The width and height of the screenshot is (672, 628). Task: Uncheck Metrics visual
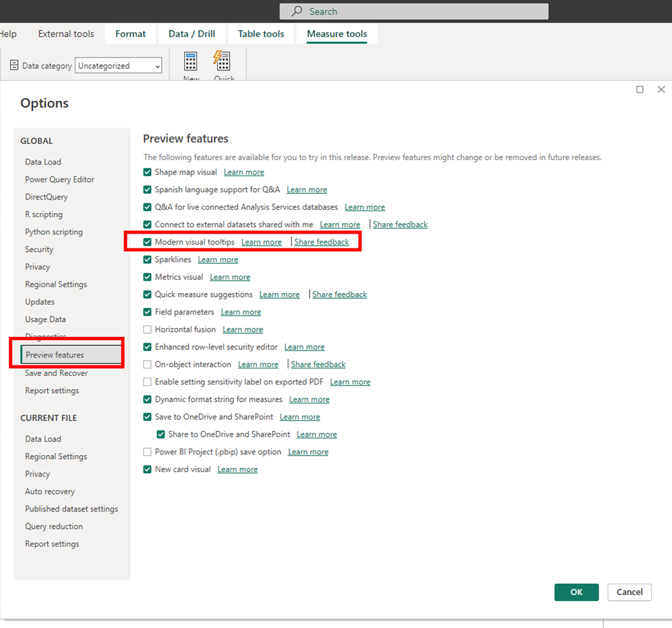pyautogui.click(x=148, y=277)
